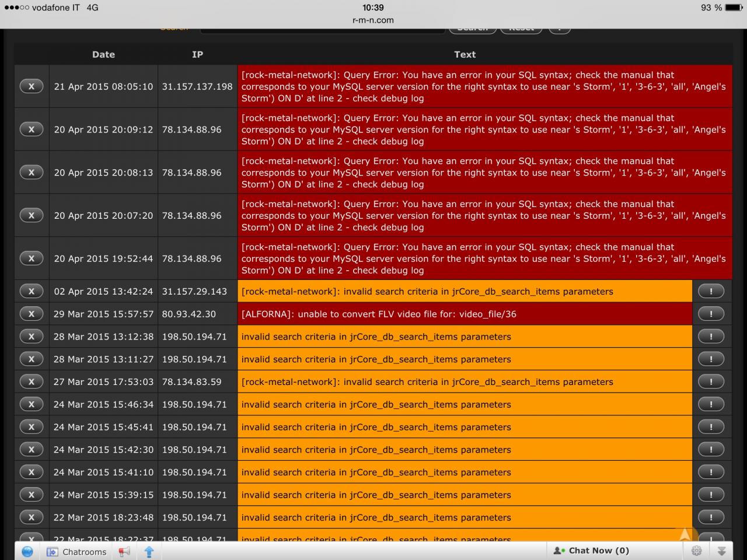Show details for the 22 Mar 2015 18:23:48 entry

[x=711, y=517]
